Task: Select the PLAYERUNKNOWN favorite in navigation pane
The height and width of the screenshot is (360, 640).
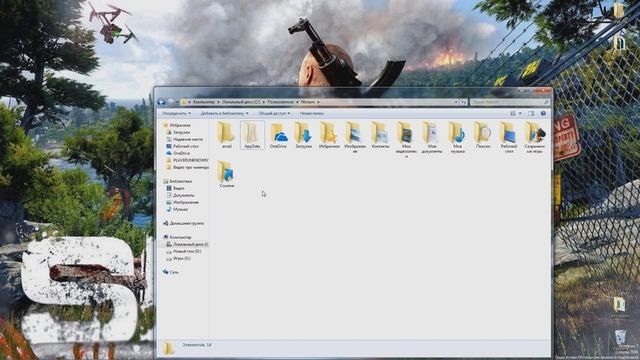Action: [x=187, y=160]
